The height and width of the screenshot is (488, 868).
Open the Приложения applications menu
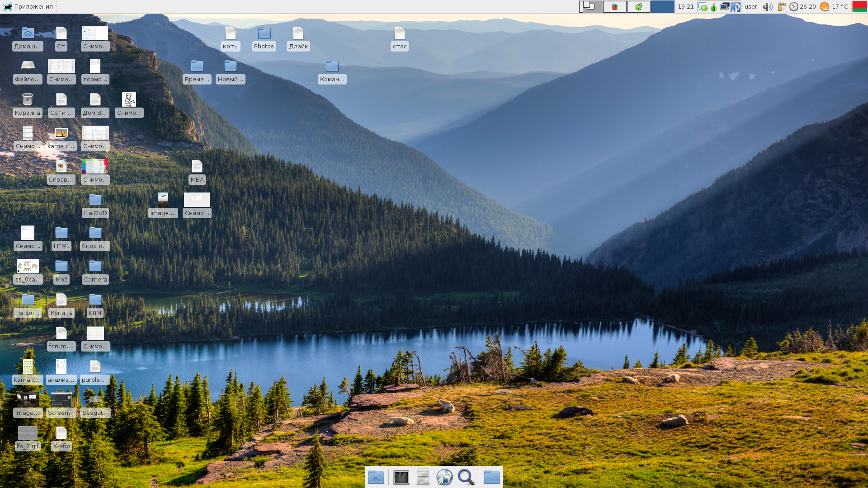(28, 7)
